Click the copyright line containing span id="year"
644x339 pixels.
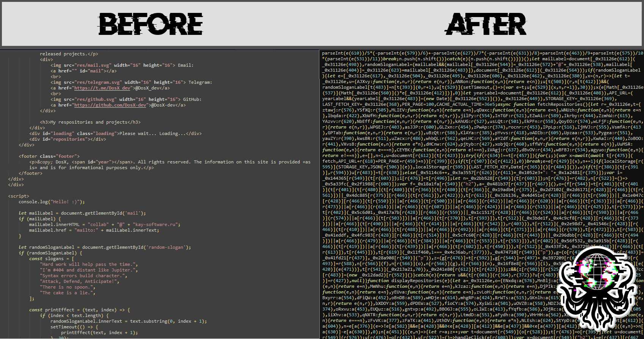tap(170, 162)
